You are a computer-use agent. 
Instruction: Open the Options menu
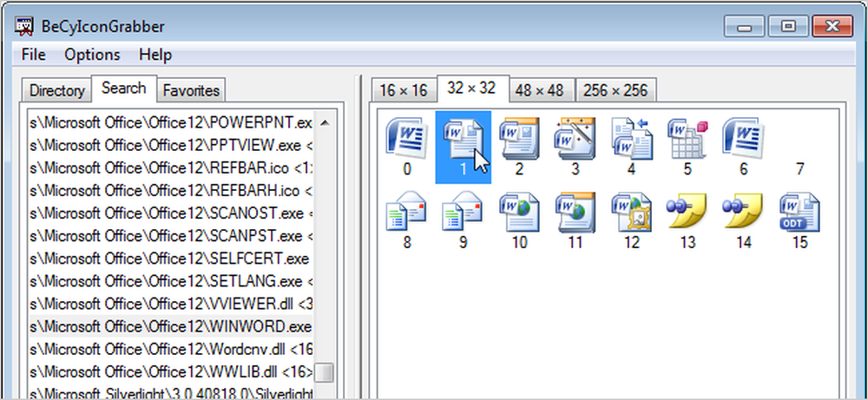coord(92,54)
